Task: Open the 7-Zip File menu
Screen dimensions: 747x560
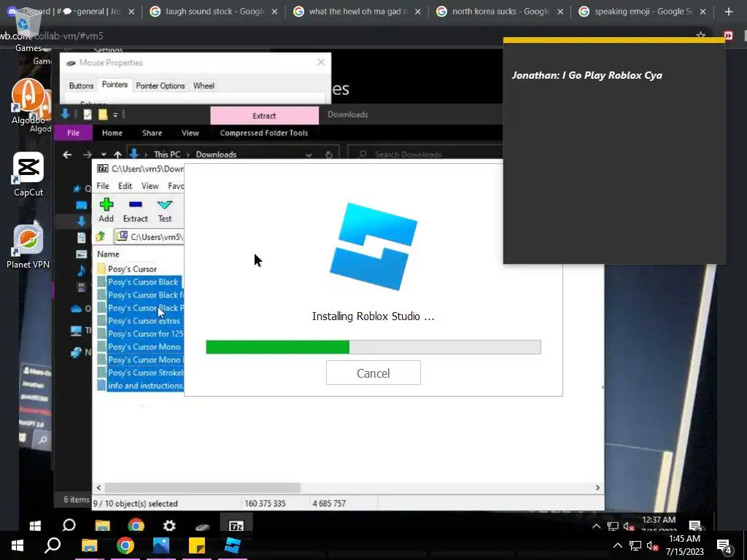Action: (103, 186)
